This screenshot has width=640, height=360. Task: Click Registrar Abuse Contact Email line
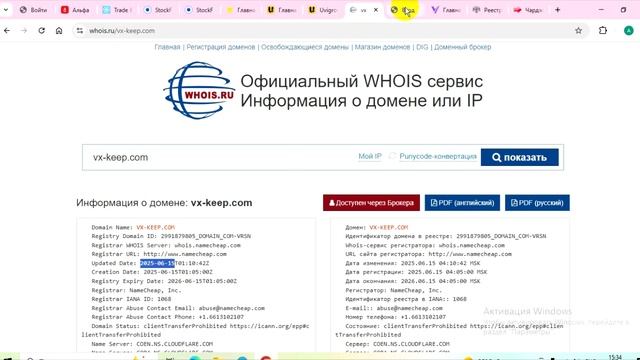pos(178,308)
